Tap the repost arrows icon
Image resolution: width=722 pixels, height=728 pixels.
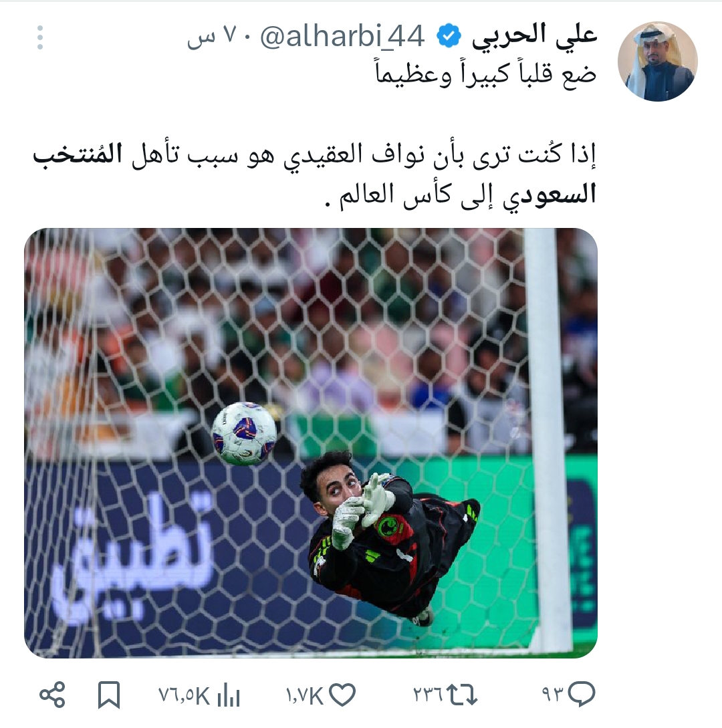462,695
